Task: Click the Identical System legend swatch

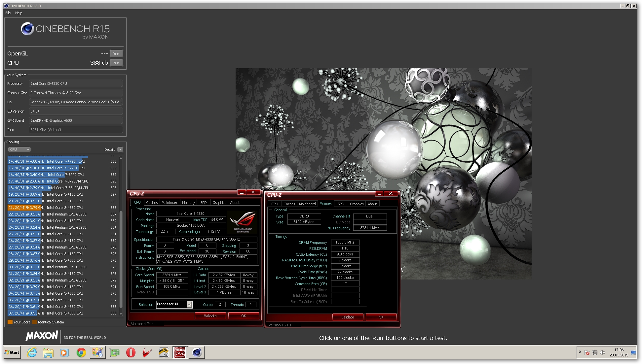Action: (x=34, y=322)
